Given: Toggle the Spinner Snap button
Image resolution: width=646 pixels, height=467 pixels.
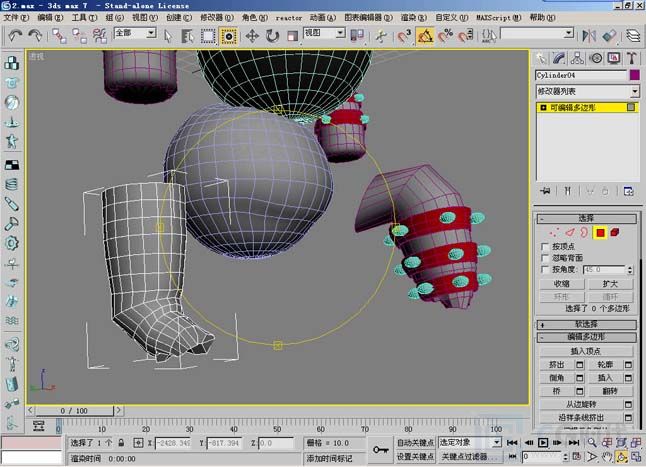Looking at the screenshot, I should click(x=466, y=36).
